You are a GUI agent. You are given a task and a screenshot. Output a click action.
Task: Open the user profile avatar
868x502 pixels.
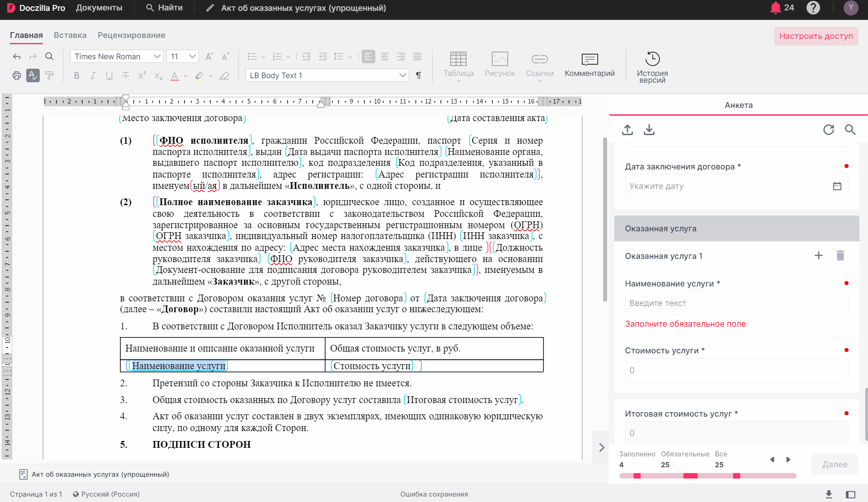pos(851,8)
